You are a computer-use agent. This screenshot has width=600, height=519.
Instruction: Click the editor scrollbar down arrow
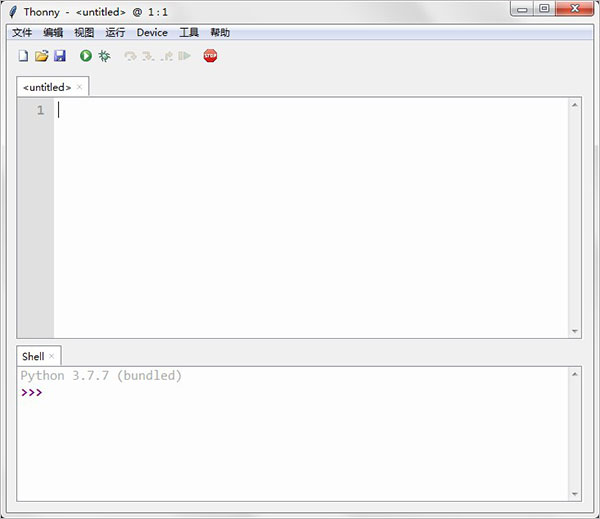575,331
